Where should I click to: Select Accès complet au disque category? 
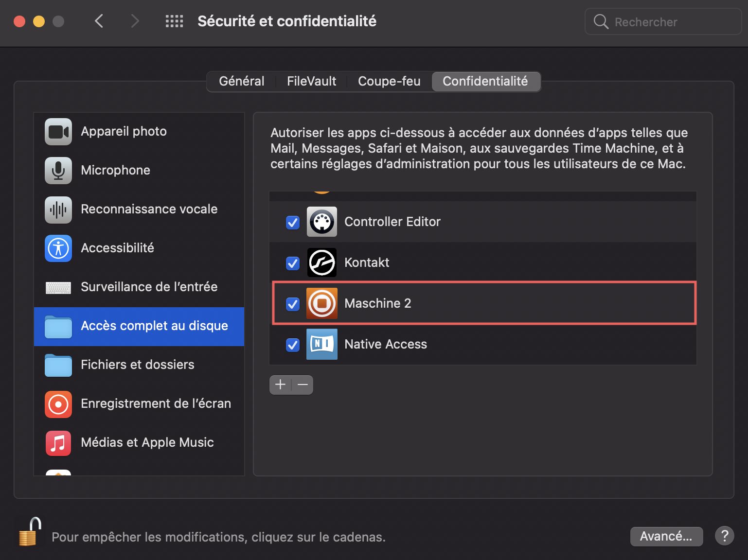coord(139,326)
